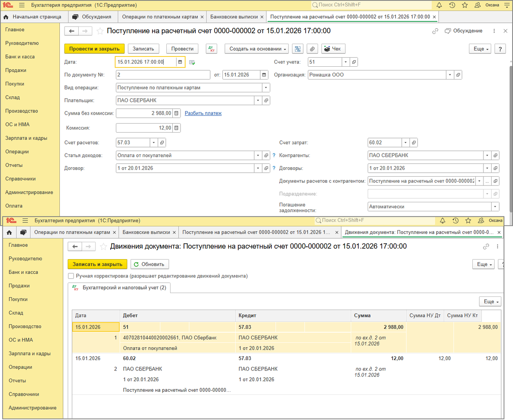
Task: Copy link to Поступление document via chain icon
Action: (x=435, y=31)
